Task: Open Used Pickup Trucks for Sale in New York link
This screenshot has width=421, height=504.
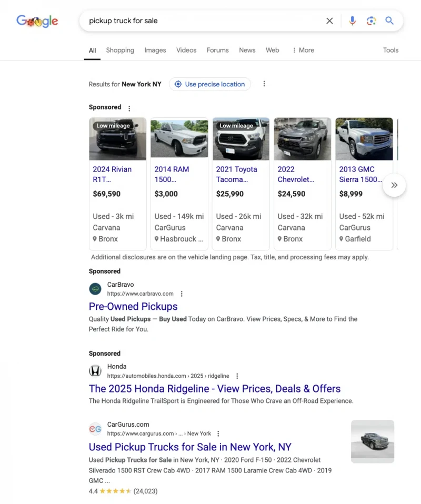Action: click(x=190, y=447)
